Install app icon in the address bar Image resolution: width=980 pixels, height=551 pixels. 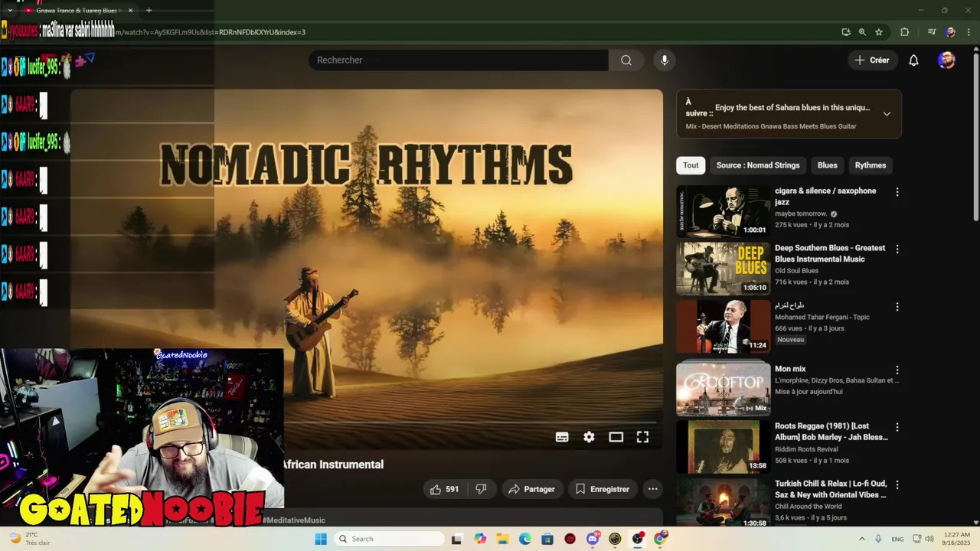click(846, 32)
